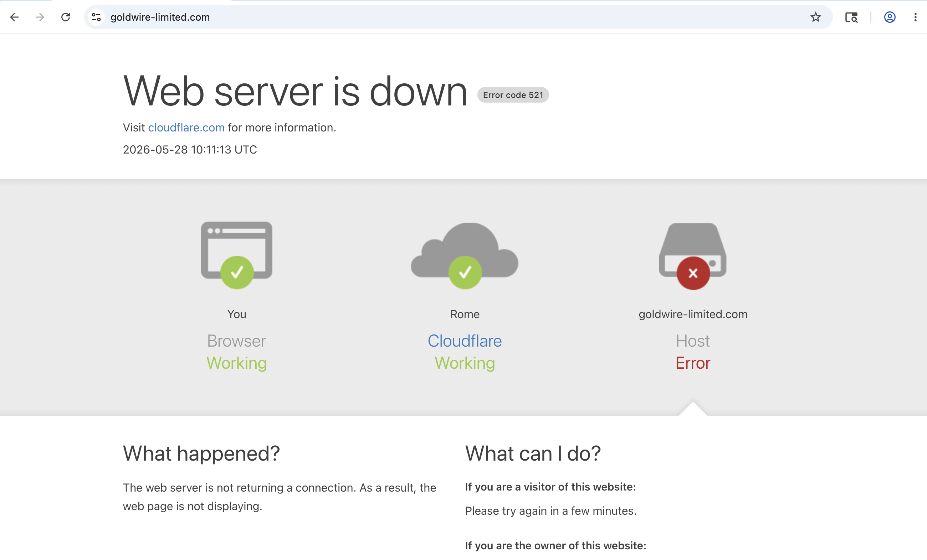Open site information icon in address bar
The image size is (927, 560).
pyautogui.click(x=96, y=17)
